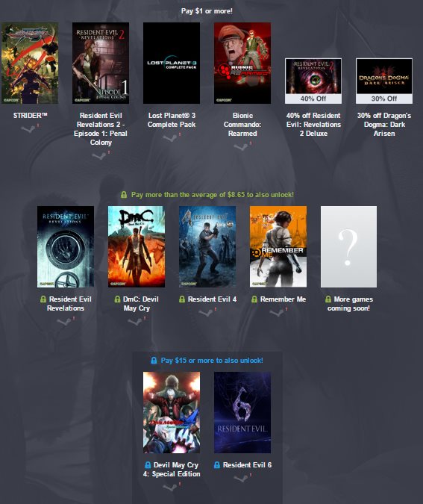Click 'Lost Planet® 3 Complete Pack' title
The height and width of the screenshot is (504, 423).
click(172, 120)
